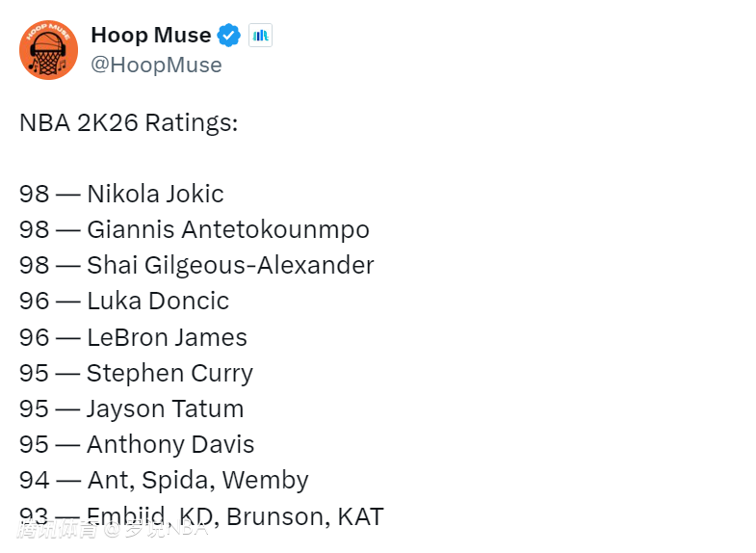The image size is (756, 553).
Task: Click the blue verified checkmark badge
Action: click(228, 36)
